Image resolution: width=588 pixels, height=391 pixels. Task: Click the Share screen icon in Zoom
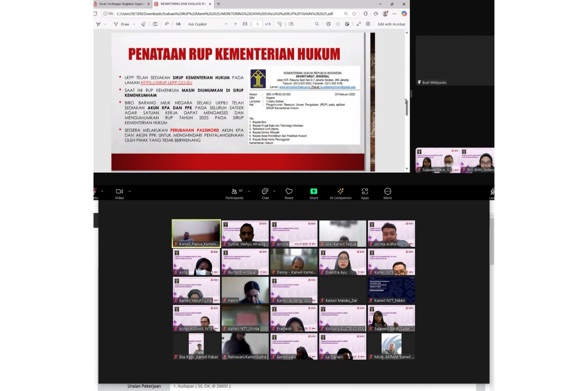pyautogui.click(x=313, y=191)
